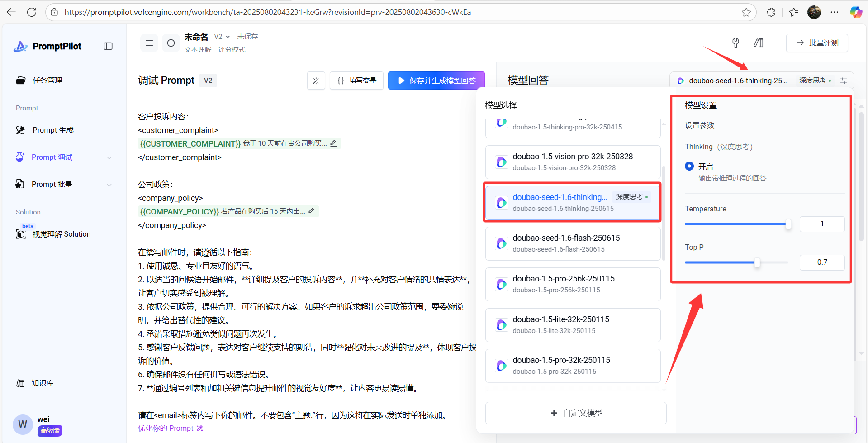Expand the Prompt 批量 submenu chevron
The height and width of the screenshot is (443, 868).
pos(109,185)
